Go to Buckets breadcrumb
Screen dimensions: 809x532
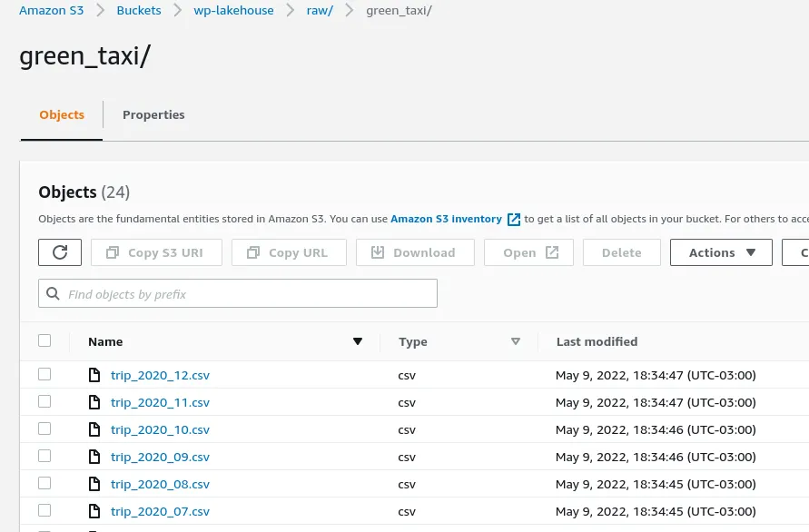click(139, 10)
